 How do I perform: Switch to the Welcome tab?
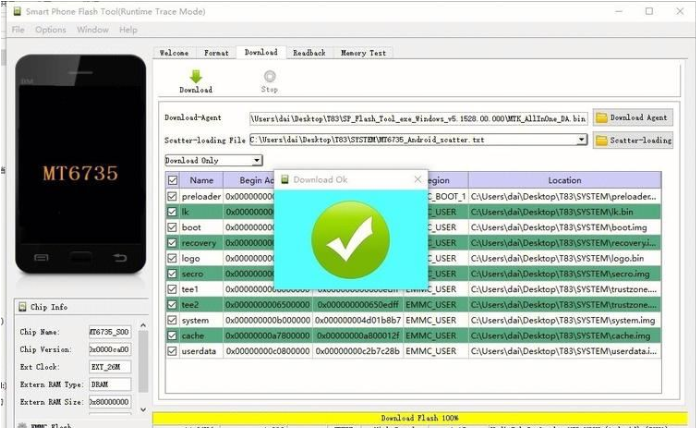(174, 53)
